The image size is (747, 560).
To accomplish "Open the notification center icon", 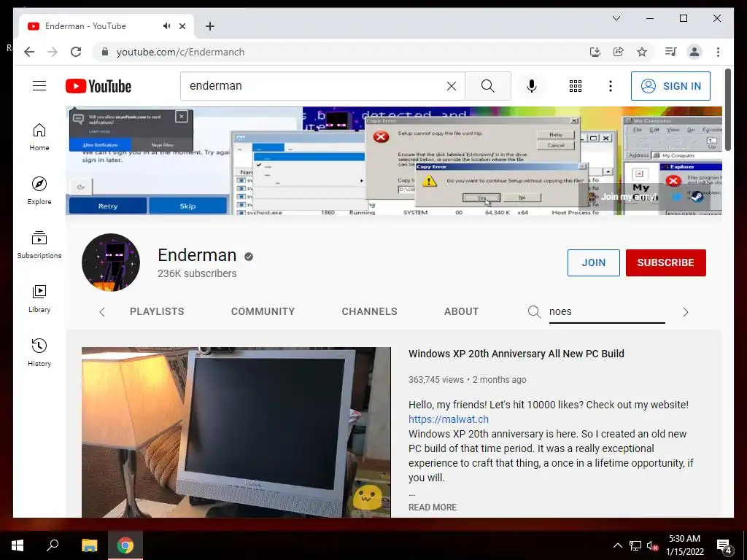I will [x=724, y=546].
